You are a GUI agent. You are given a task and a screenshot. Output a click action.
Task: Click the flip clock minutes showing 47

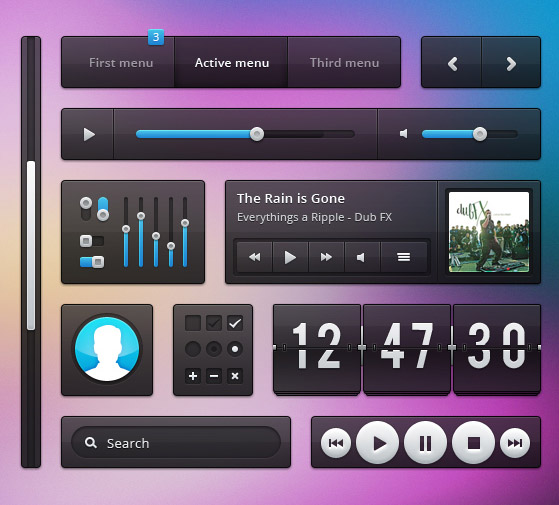pyautogui.click(x=407, y=349)
